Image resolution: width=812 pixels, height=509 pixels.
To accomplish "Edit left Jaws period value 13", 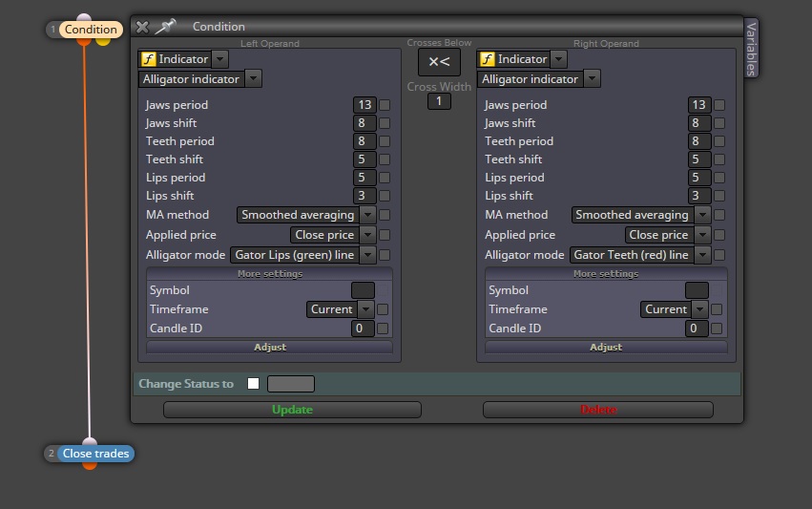I will point(364,105).
